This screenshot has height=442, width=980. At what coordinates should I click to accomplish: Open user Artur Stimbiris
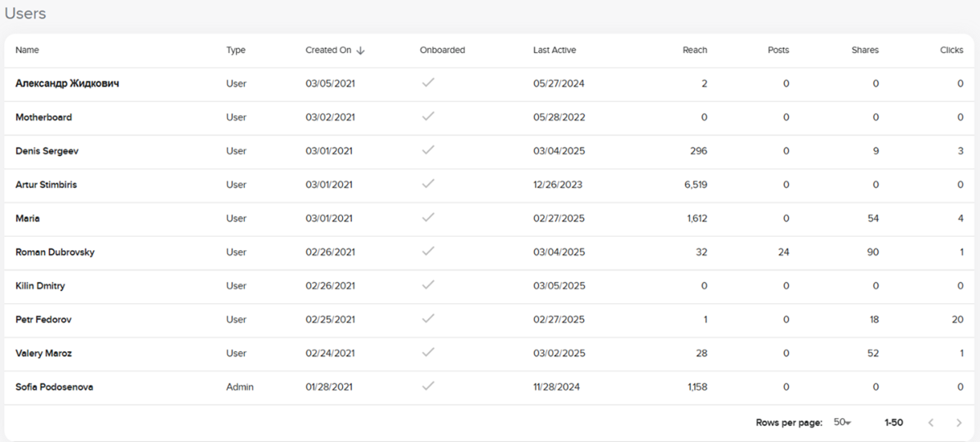pos(47,185)
